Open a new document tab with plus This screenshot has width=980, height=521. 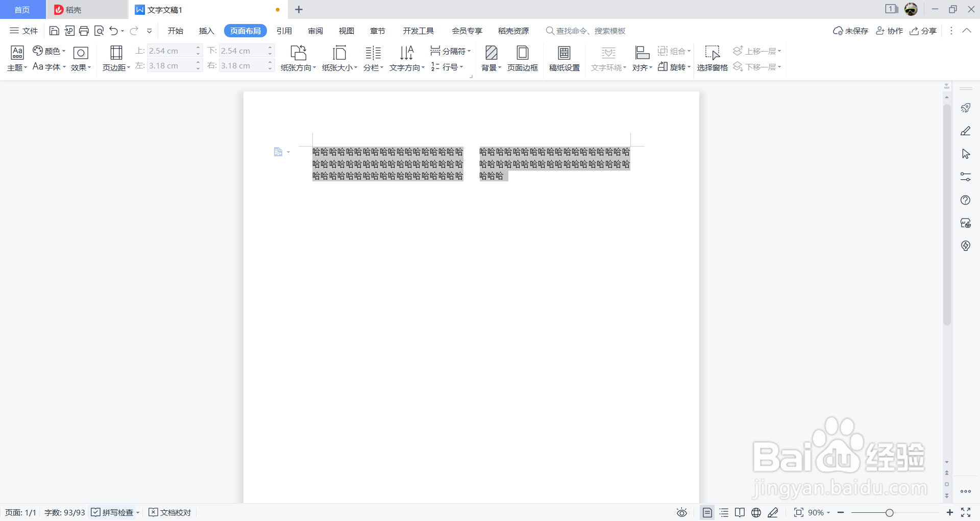[x=299, y=9]
